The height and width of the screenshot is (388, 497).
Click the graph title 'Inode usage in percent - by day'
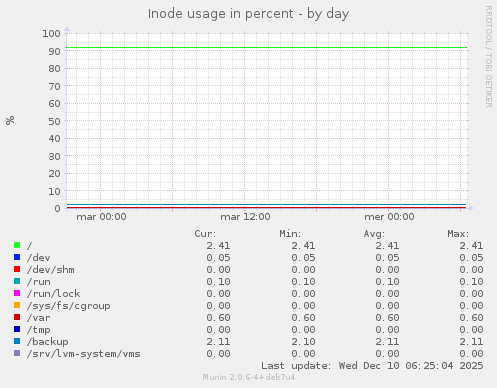pyautogui.click(x=248, y=14)
